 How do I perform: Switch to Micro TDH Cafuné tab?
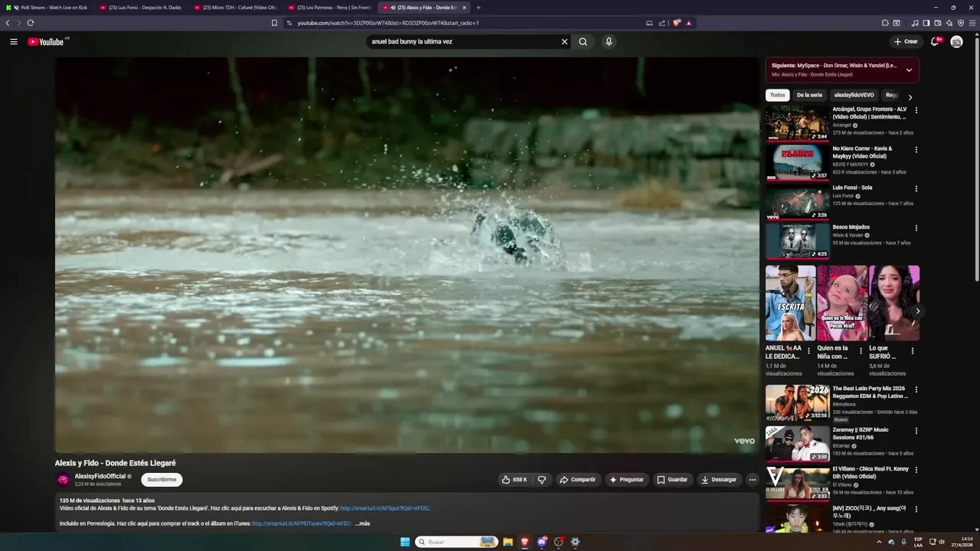pos(236,8)
